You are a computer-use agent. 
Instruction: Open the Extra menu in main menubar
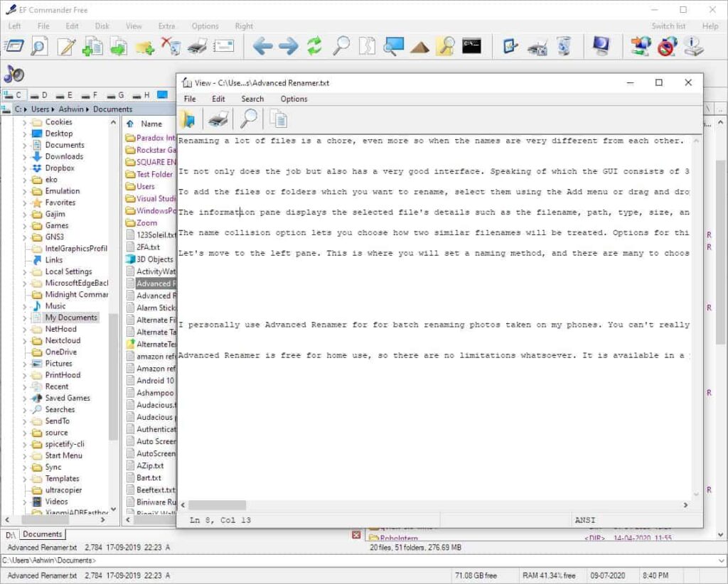(166, 26)
